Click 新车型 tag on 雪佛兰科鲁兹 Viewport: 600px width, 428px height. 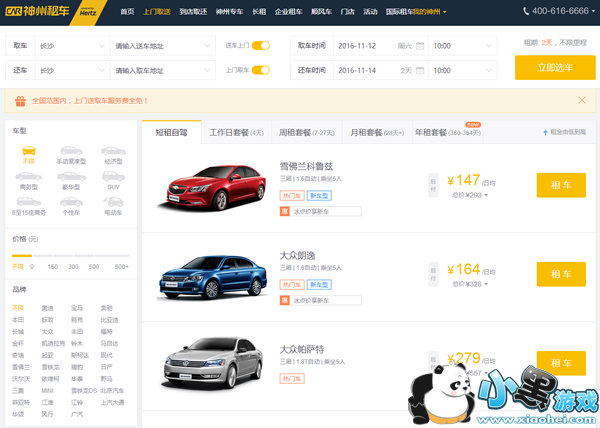[x=319, y=195]
